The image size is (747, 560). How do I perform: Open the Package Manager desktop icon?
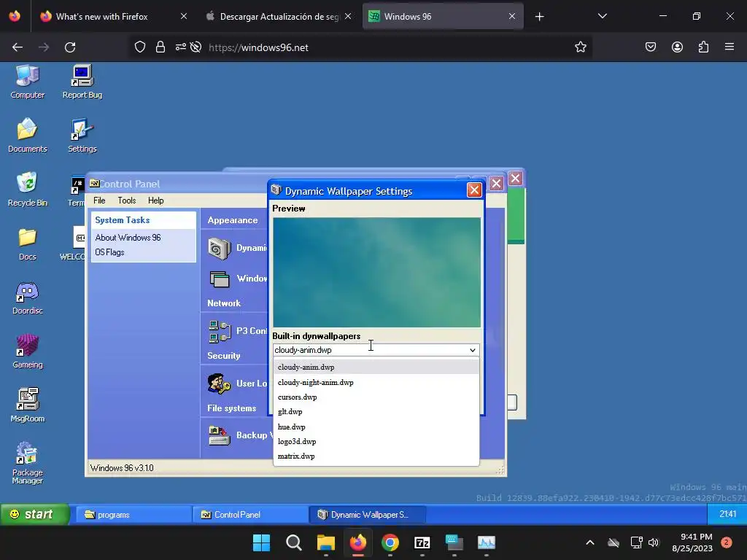(28, 463)
